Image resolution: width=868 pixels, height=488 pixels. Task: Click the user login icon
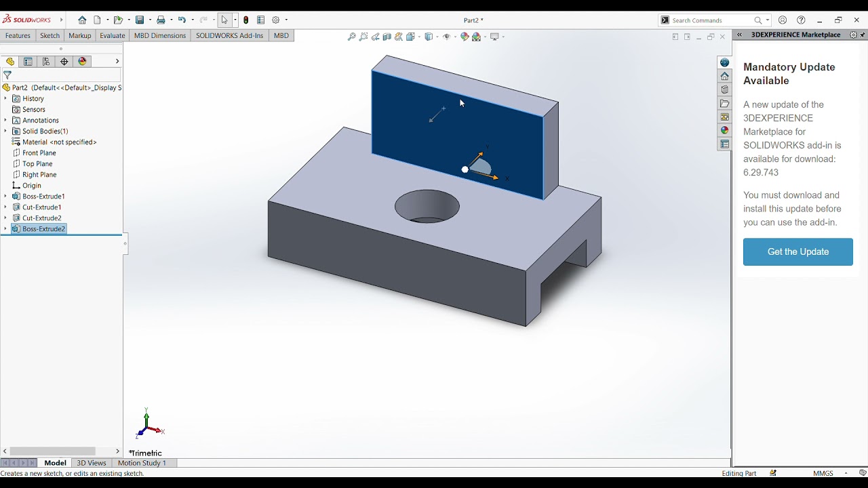(783, 20)
